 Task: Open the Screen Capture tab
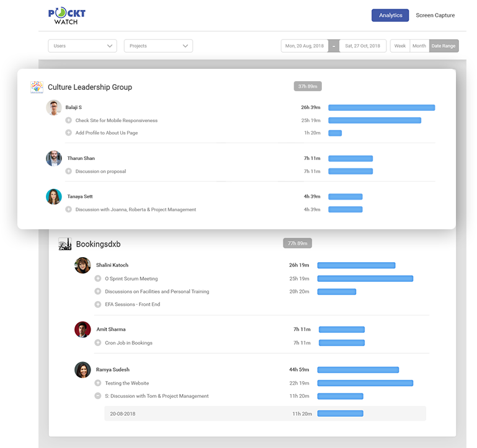click(435, 15)
